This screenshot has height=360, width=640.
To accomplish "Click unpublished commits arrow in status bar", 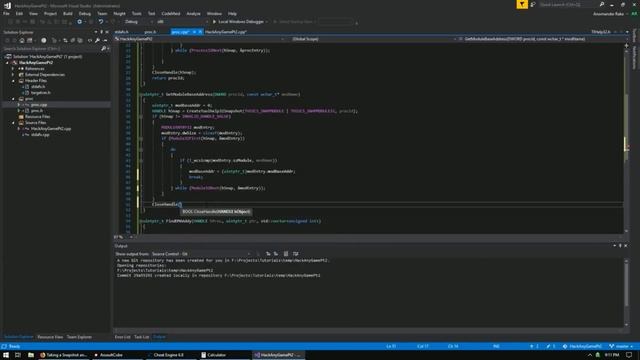I will coord(534,347).
